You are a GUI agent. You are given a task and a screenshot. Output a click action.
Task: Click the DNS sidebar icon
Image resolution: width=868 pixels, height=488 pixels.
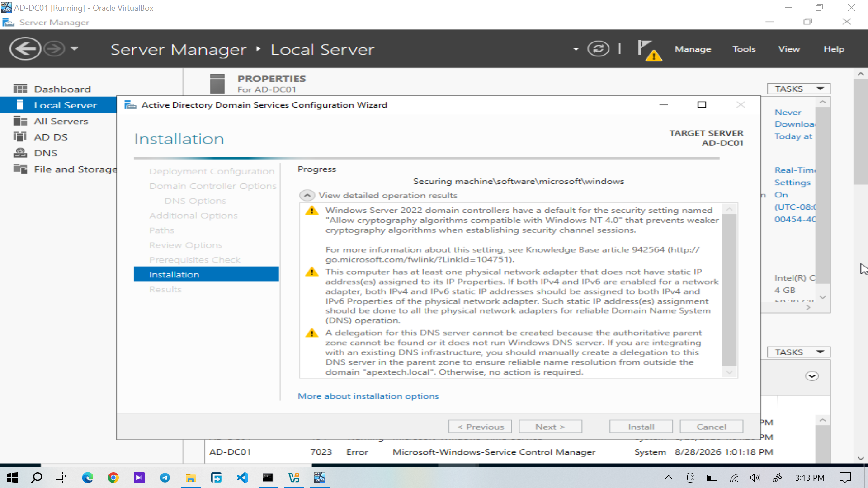pos(20,153)
